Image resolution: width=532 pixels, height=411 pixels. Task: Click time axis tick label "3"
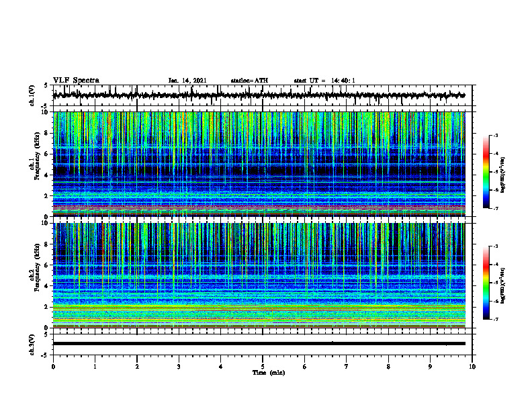point(179,367)
